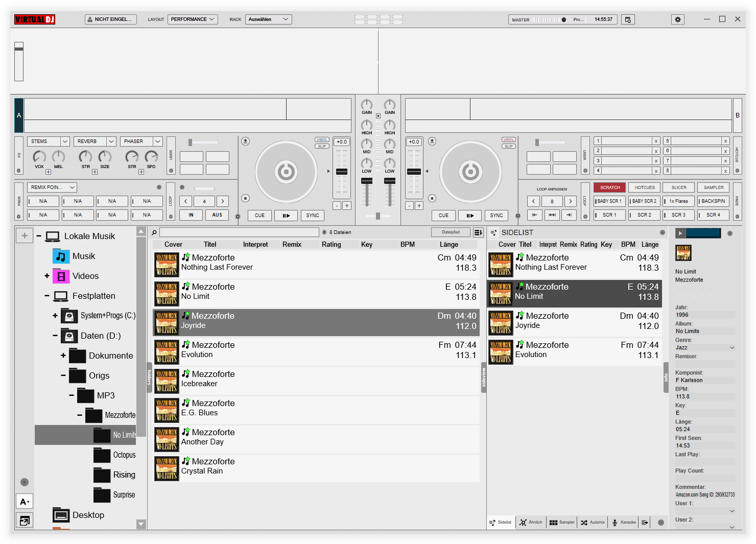Image resolution: width=756 pixels, height=544 pixels.
Task: Toggle VINYL mode on the right deck
Action: 508,140
